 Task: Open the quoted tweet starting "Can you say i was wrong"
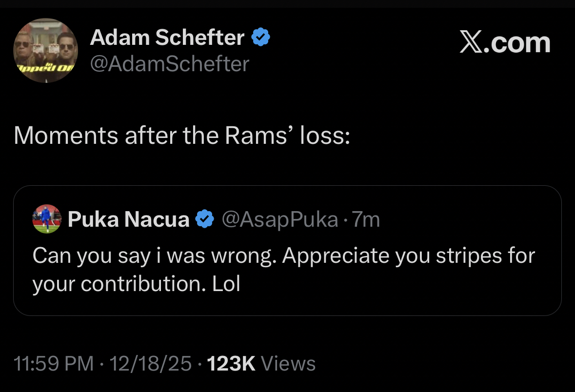[283, 256]
